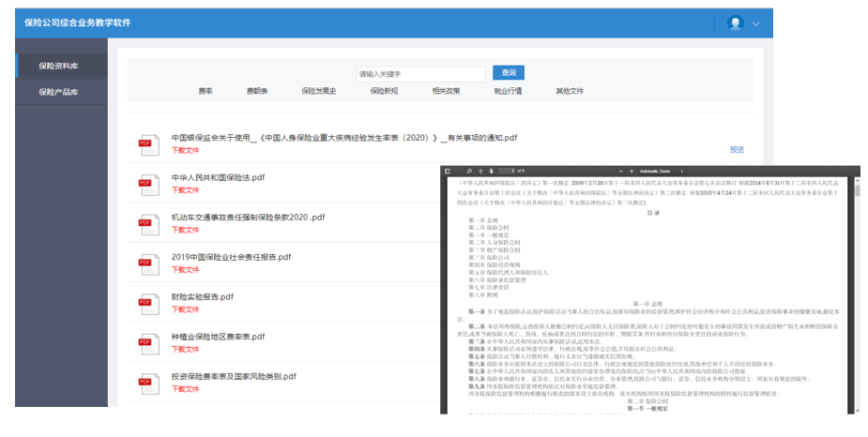Switch to the 保险发展史 category tab
This screenshot has width=868, height=437.
click(x=318, y=91)
